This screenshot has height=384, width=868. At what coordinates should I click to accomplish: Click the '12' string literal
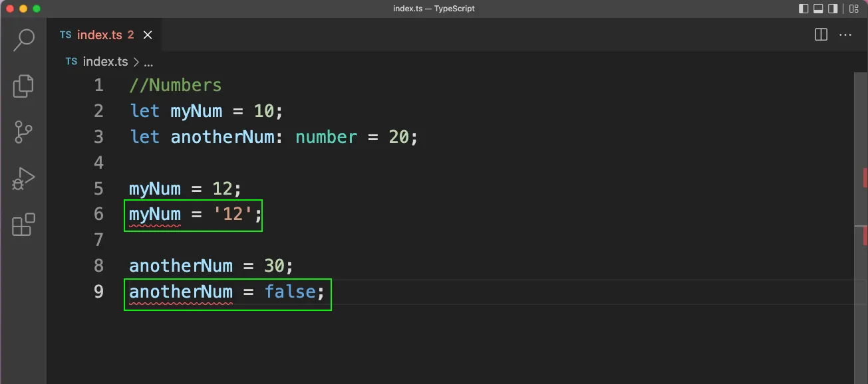tap(233, 215)
